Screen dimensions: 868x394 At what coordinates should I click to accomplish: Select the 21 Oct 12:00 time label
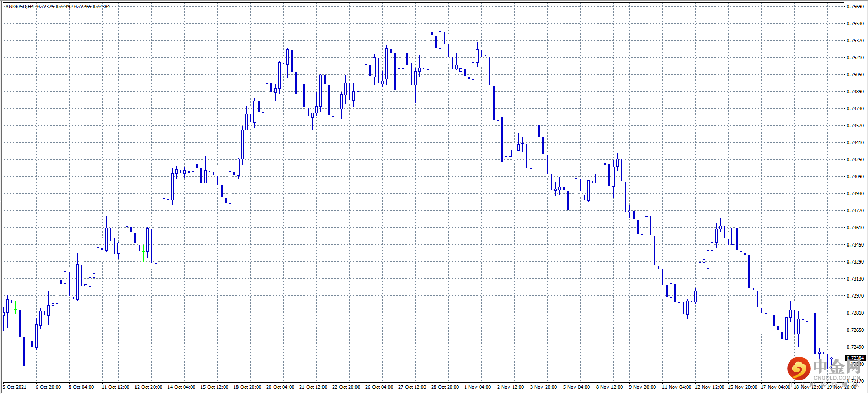313,387
